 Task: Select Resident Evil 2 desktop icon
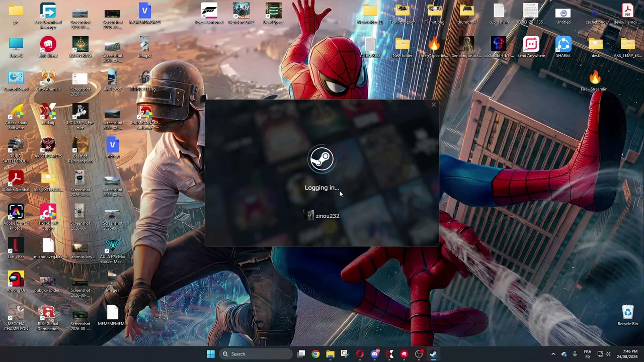[x=241, y=14]
